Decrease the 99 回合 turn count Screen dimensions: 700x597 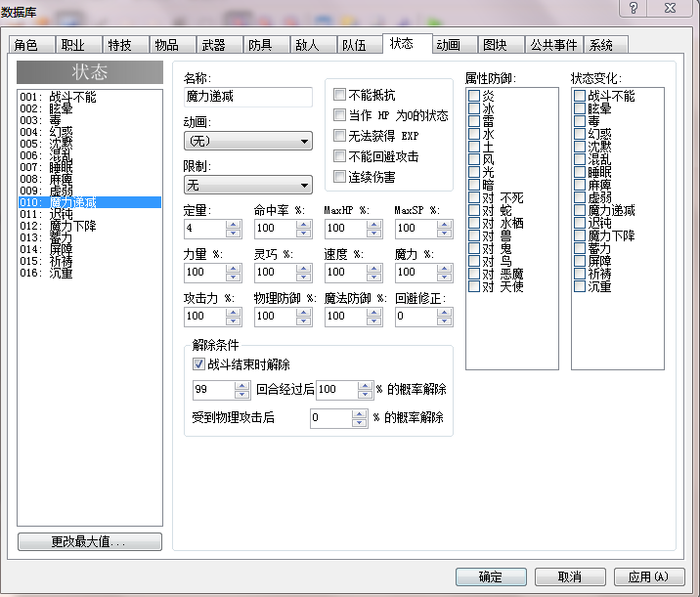(x=241, y=394)
